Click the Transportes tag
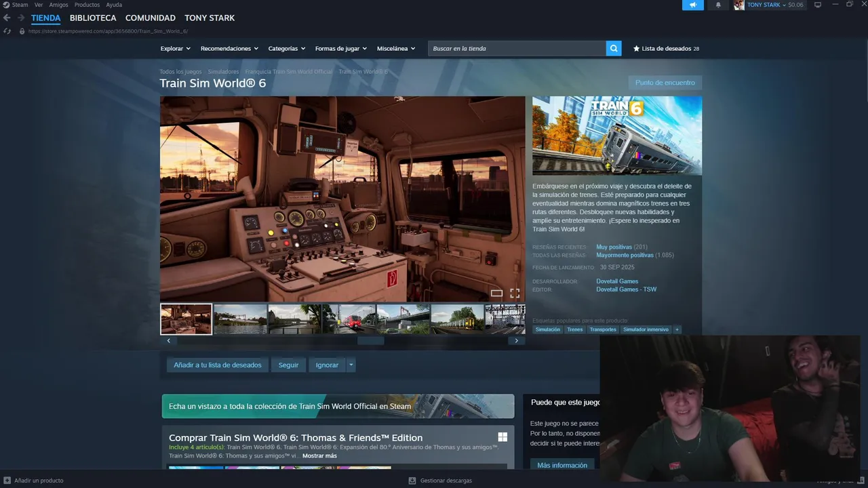Screen dimensions: 868x488 [x=603, y=329]
